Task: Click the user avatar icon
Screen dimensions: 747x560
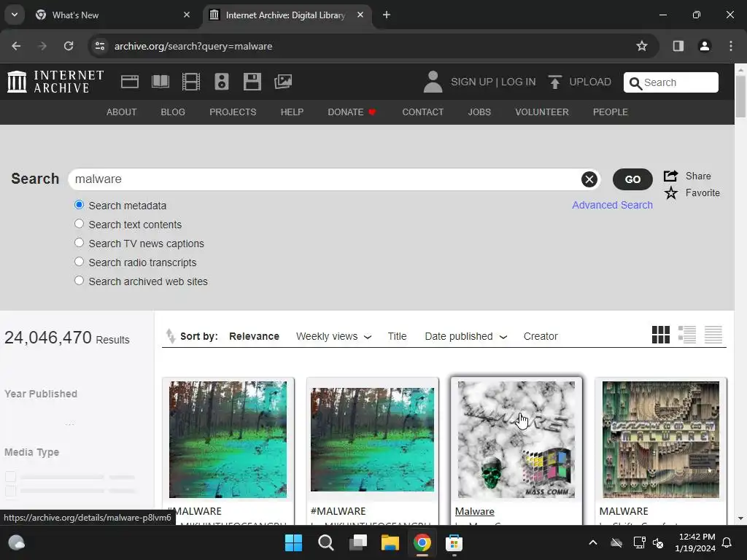Action: [x=433, y=82]
